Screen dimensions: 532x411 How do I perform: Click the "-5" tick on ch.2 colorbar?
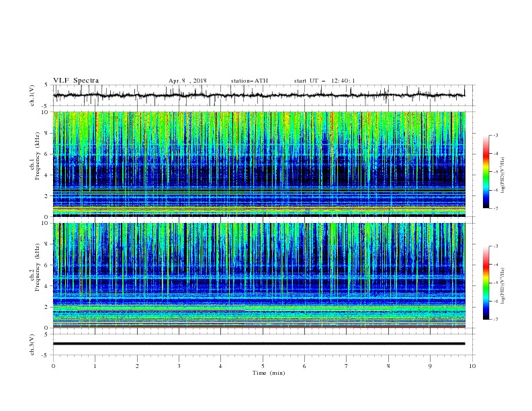pyautogui.click(x=495, y=283)
